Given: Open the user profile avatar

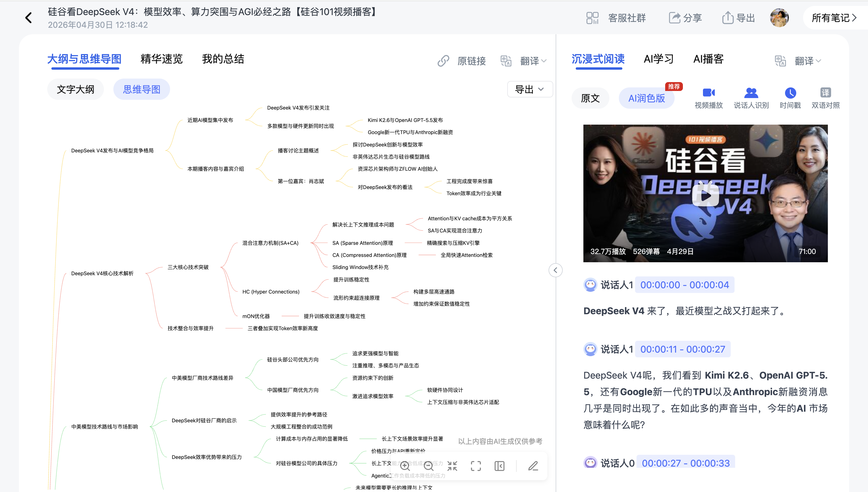Looking at the screenshot, I should (779, 18).
